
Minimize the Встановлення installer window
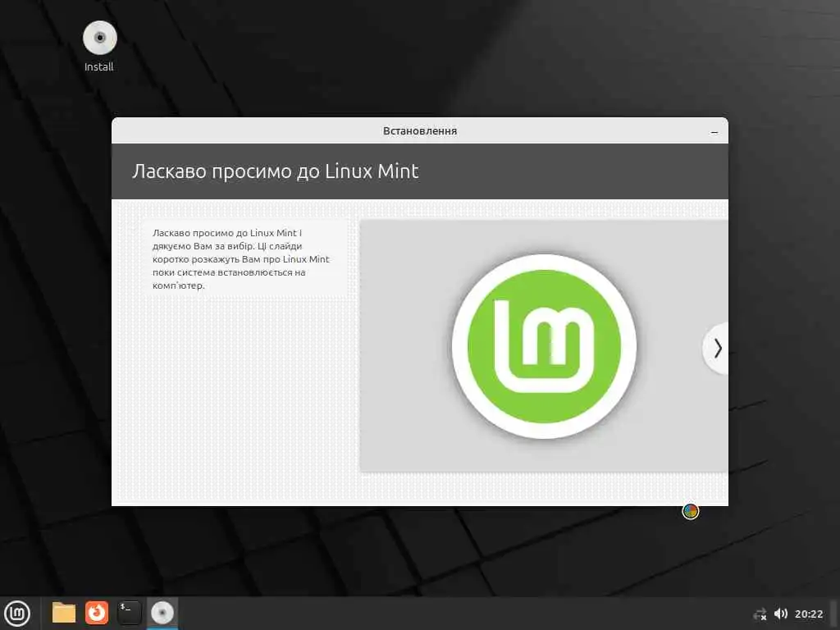714,132
